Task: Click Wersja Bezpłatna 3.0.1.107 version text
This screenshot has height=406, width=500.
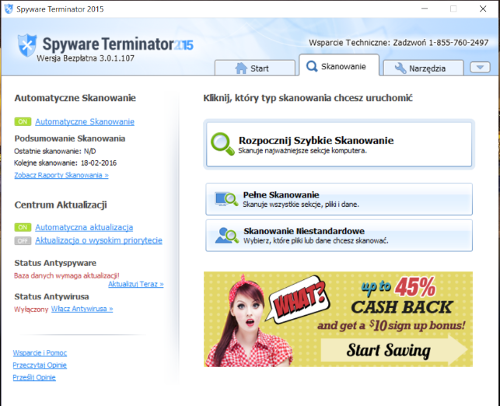Action: coord(85,58)
